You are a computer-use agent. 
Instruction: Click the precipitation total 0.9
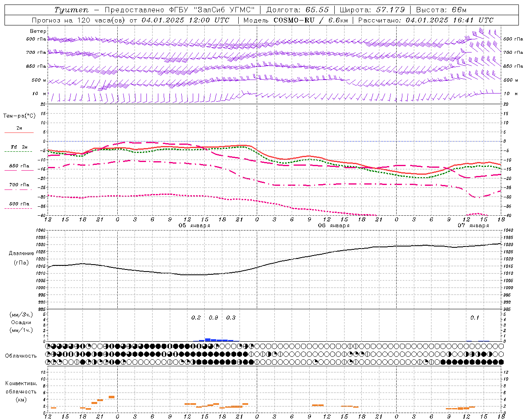tap(213, 318)
